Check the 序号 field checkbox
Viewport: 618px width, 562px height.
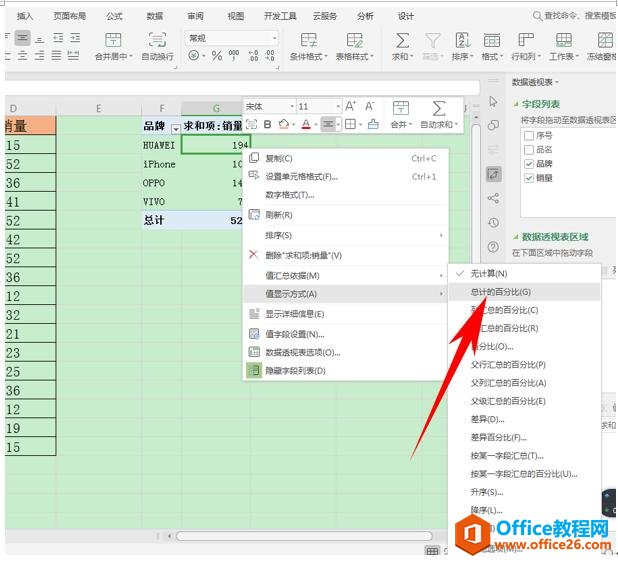point(529,136)
